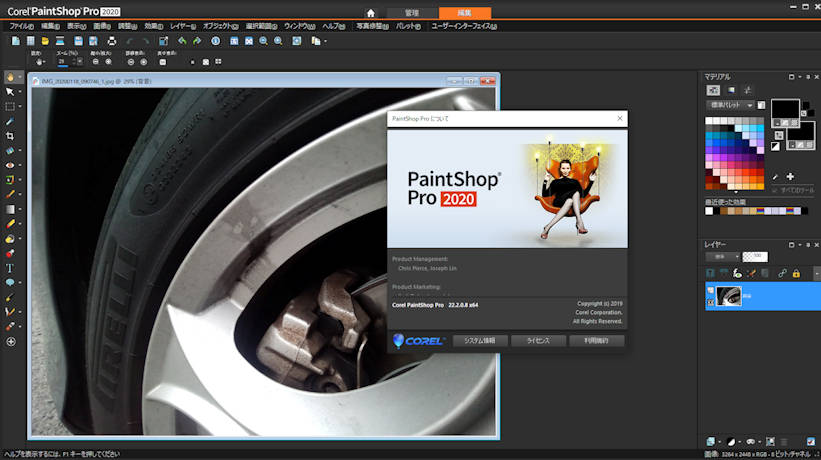This screenshot has height=460, width=821.
Task: Open the layer blend mode dropdown
Action: 723,256
